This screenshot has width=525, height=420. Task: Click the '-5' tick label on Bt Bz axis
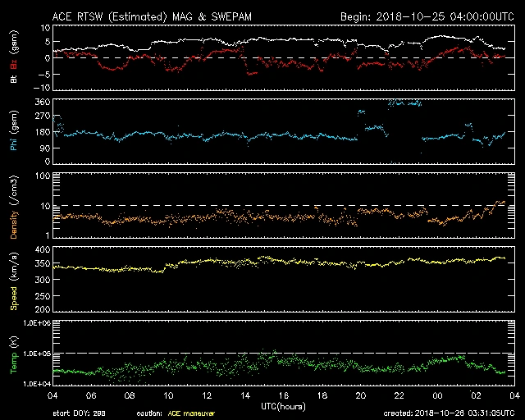tap(44, 74)
